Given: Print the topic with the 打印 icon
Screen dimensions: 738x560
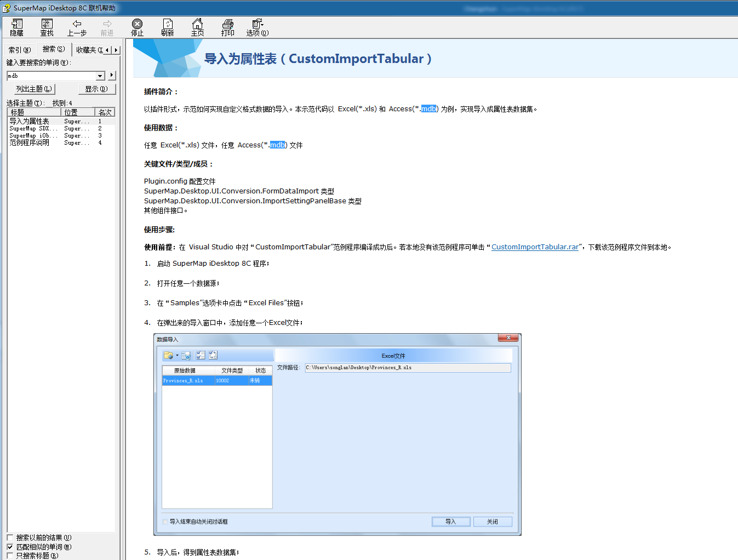Looking at the screenshot, I should 228,27.
